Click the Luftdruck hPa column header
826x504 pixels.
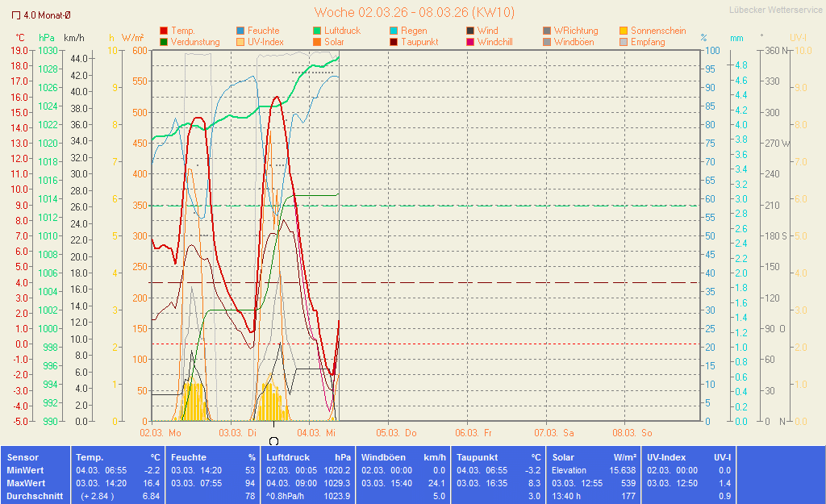coord(309,457)
